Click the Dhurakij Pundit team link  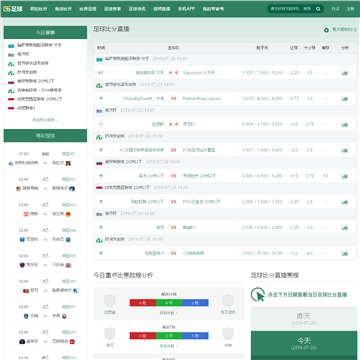click(x=144, y=99)
